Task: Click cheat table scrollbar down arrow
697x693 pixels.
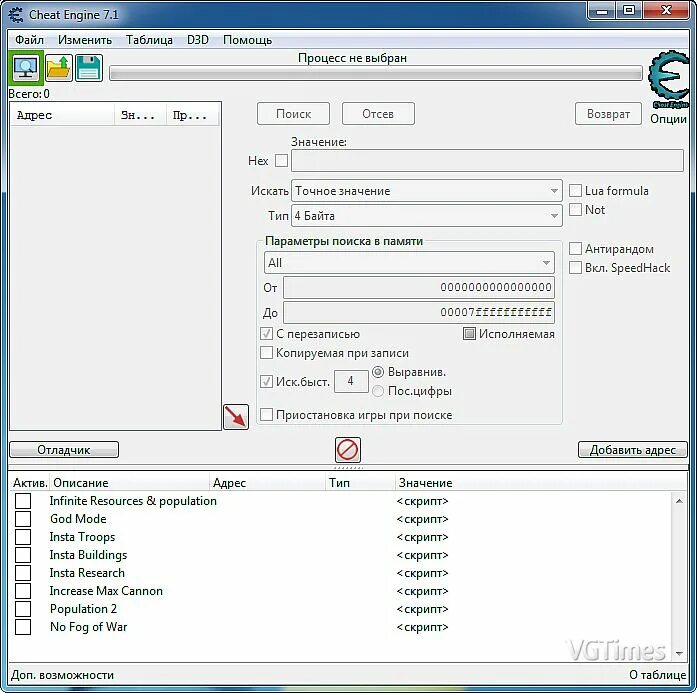Action: pyautogui.click(x=679, y=653)
